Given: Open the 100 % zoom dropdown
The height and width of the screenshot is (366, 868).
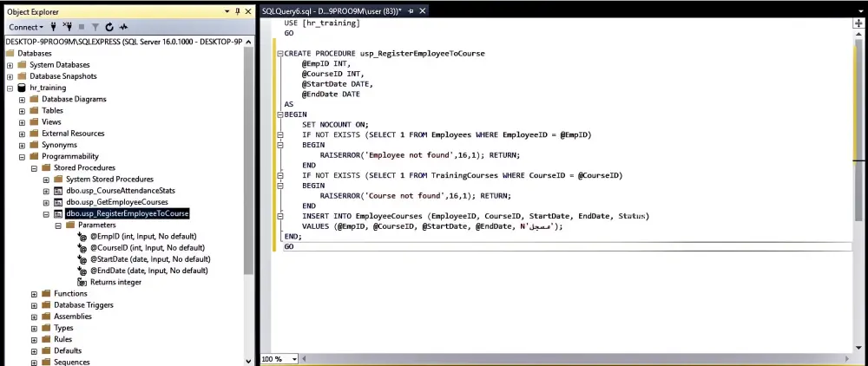Looking at the screenshot, I should click(294, 359).
